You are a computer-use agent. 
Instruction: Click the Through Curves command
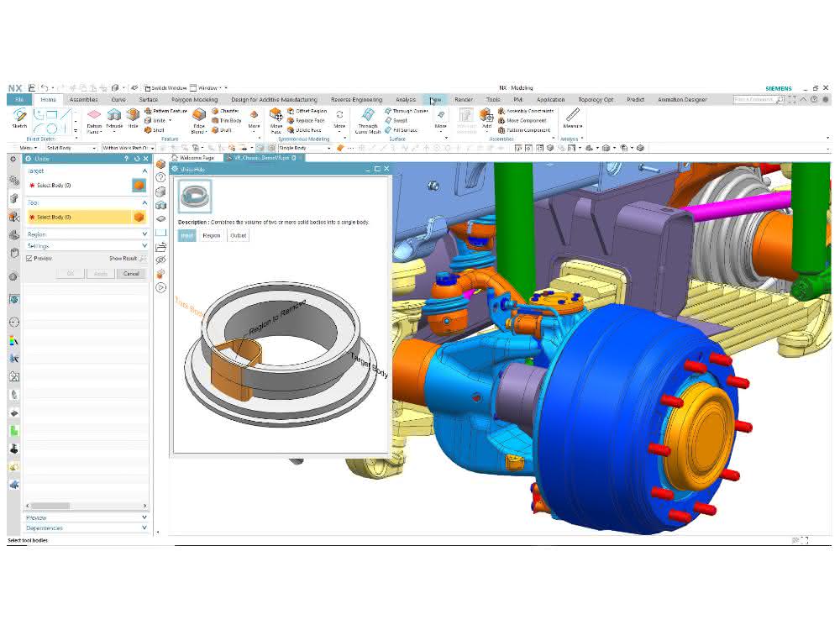click(406, 111)
